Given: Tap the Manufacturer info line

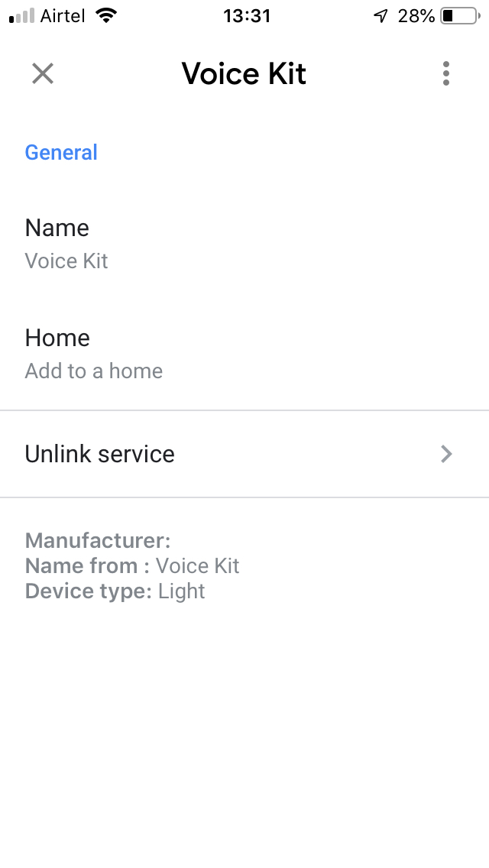Looking at the screenshot, I should pyautogui.click(x=98, y=541).
